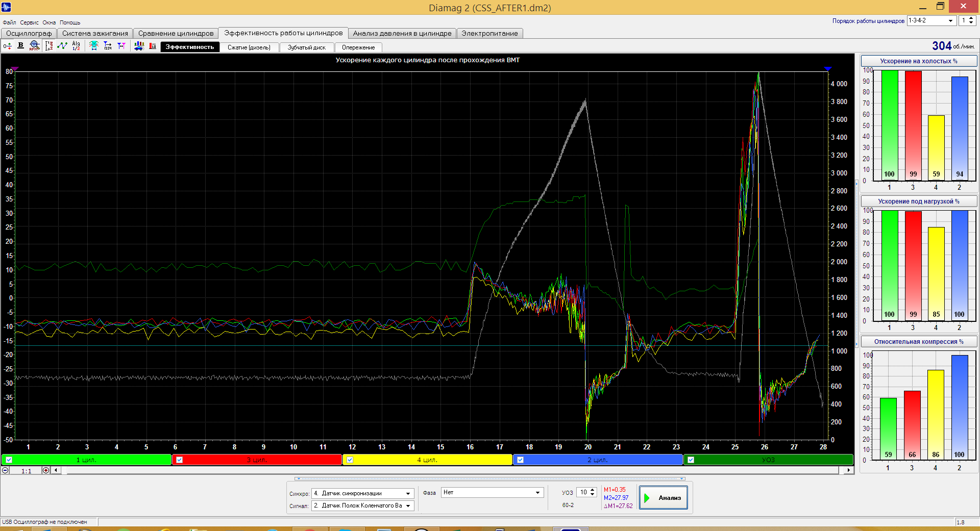This screenshot has height=531, width=980.
Task: Click the purple marker triangle above the chart's left edge
Action: [15, 69]
